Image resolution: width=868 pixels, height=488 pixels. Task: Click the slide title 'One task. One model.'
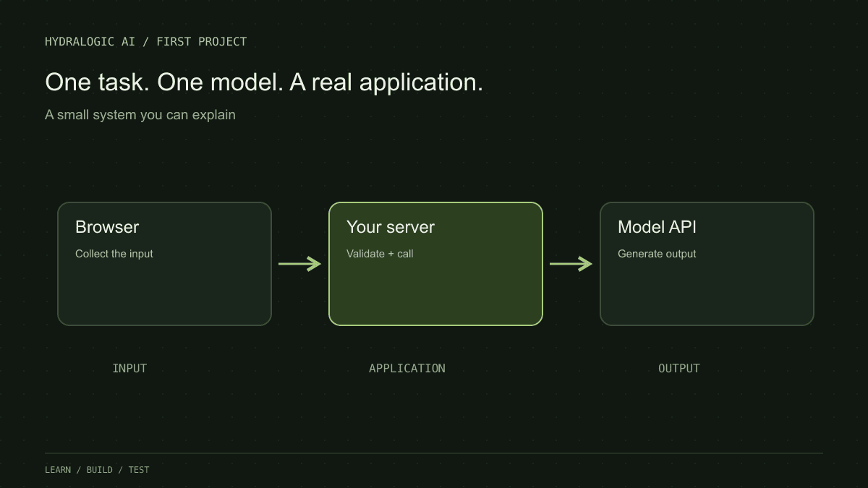point(164,82)
